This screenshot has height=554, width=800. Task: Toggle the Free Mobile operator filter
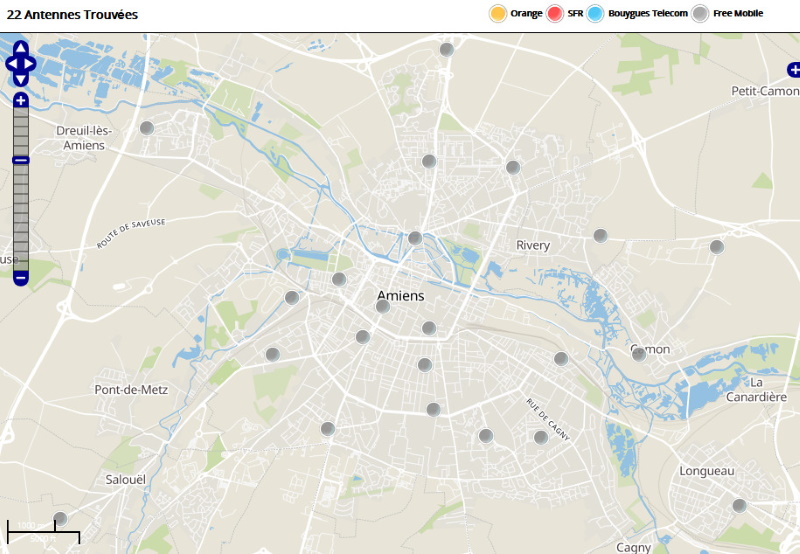point(701,14)
